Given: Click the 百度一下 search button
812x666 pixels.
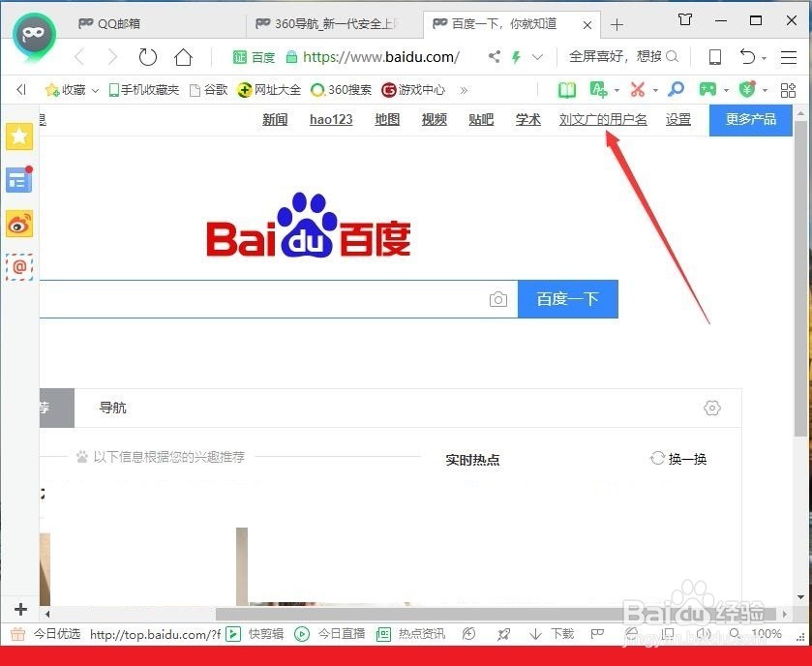Looking at the screenshot, I should click(x=568, y=299).
